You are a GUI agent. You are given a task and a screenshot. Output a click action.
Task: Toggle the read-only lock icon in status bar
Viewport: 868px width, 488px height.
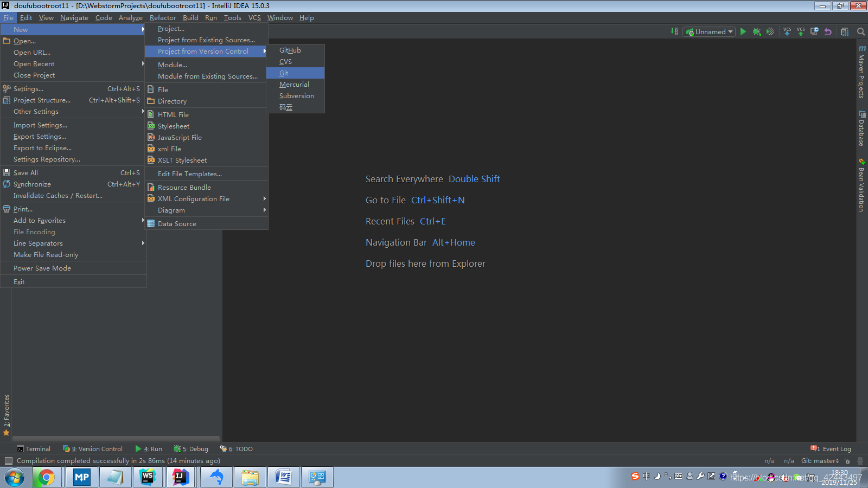847,461
